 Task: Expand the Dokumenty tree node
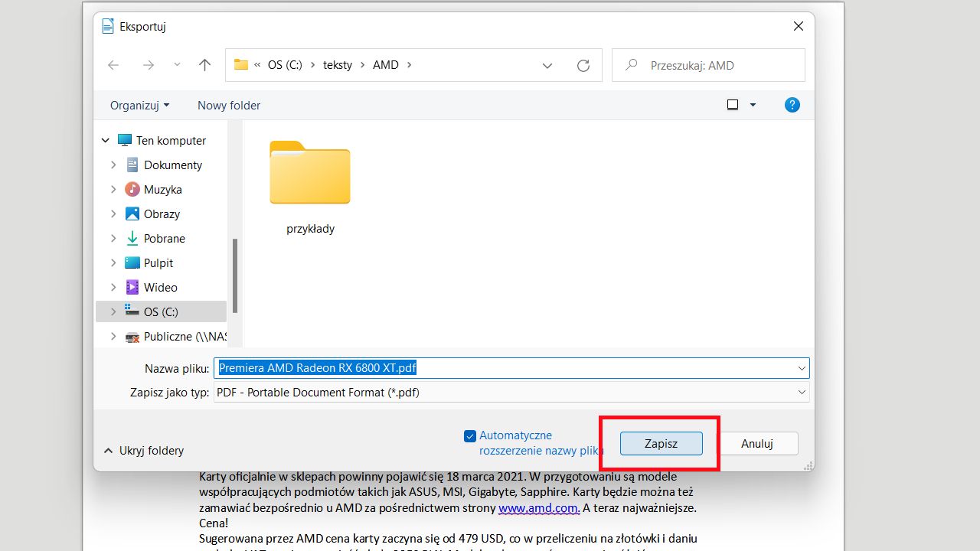(113, 165)
